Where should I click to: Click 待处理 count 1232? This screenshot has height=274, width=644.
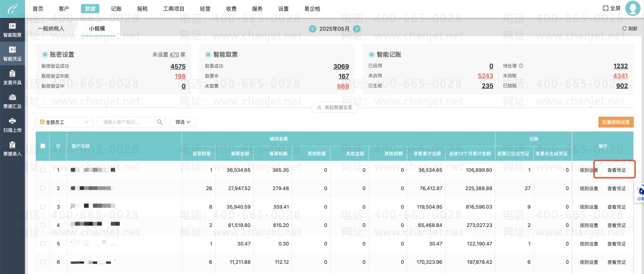621,66
